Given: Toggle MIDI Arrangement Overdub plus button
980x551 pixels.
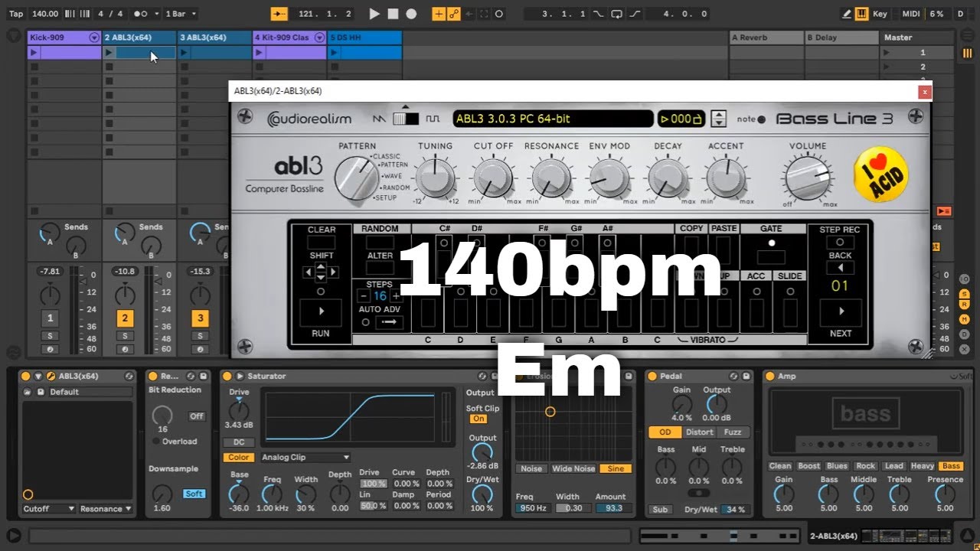Looking at the screenshot, I should 439,14.
